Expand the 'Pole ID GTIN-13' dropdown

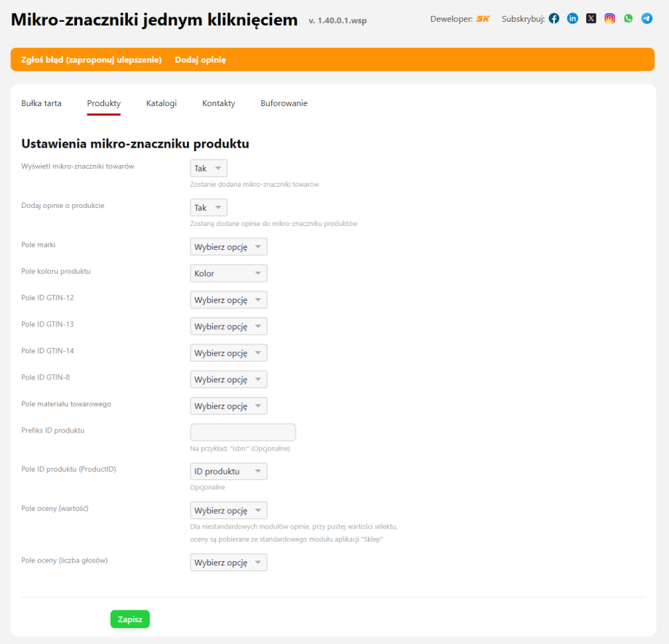(228, 326)
